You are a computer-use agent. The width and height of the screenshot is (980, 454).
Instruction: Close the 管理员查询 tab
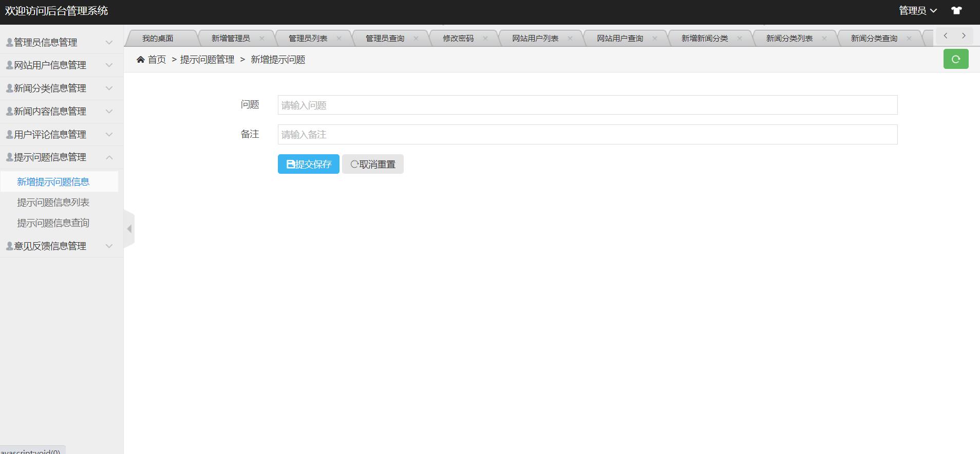416,38
